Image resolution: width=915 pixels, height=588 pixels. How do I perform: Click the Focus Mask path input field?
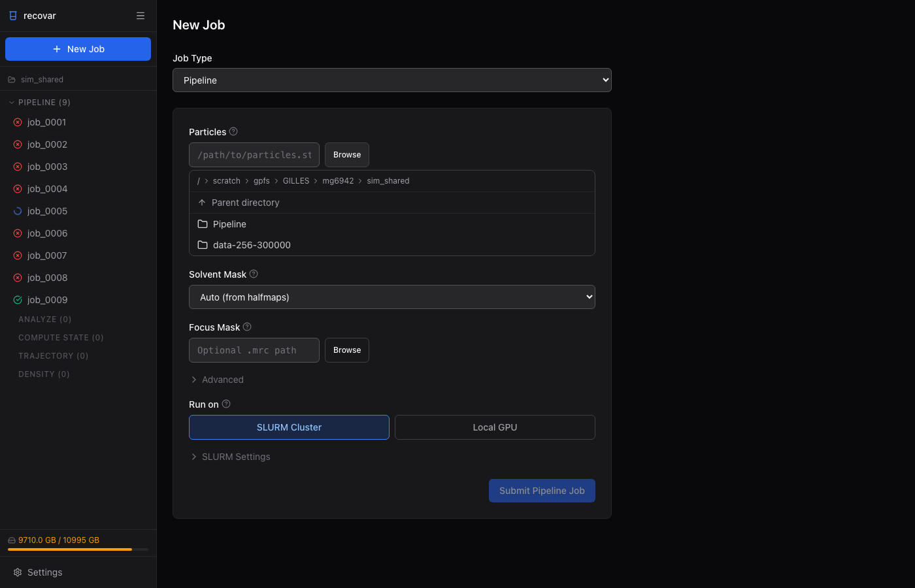tap(254, 350)
